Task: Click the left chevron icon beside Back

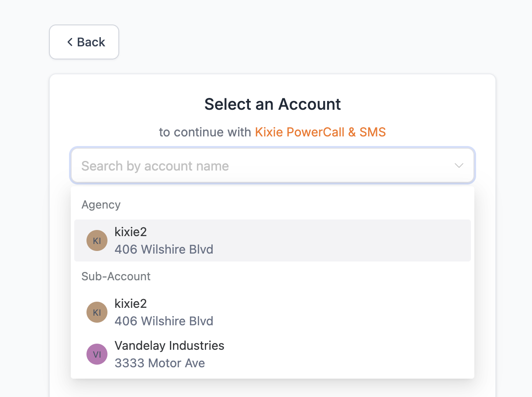Action: click(x=69, y=42)
